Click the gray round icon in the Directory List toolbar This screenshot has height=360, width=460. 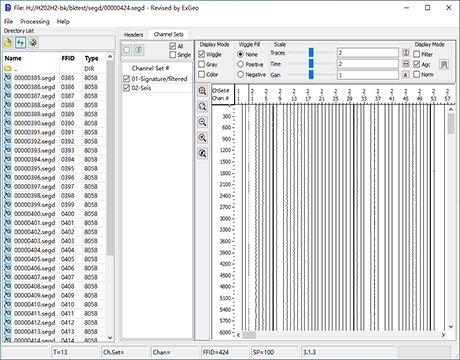coord(33,42)
